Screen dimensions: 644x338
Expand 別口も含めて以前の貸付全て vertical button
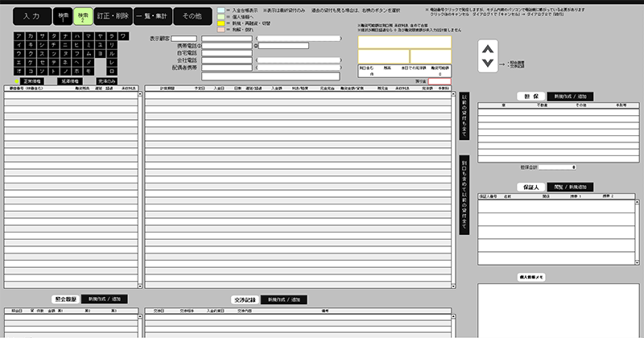[464, 193]
